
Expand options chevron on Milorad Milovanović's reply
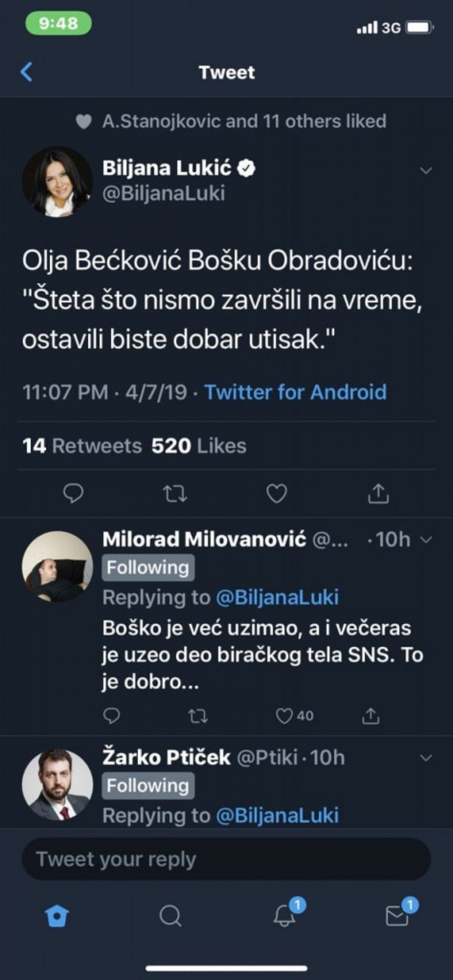coord(426,540)
